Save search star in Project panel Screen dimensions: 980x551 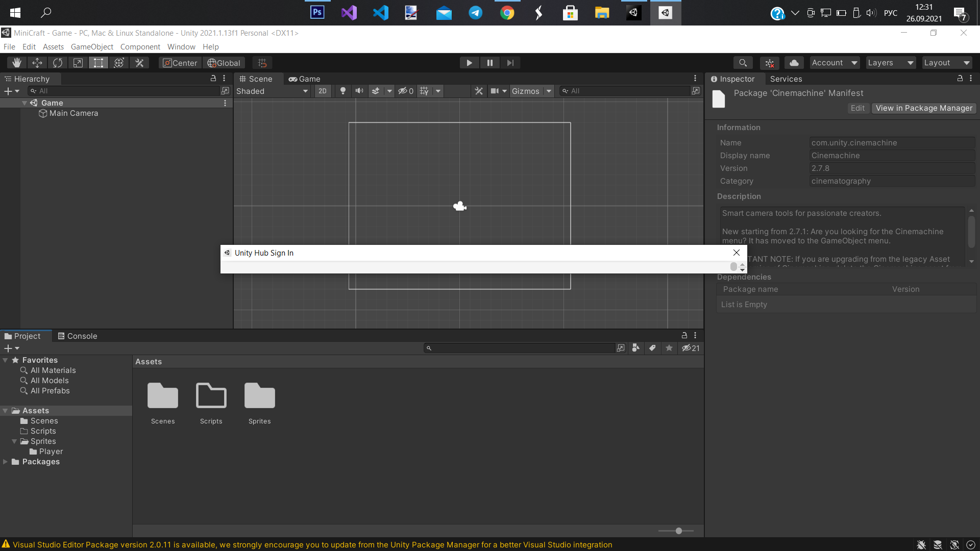669,348
